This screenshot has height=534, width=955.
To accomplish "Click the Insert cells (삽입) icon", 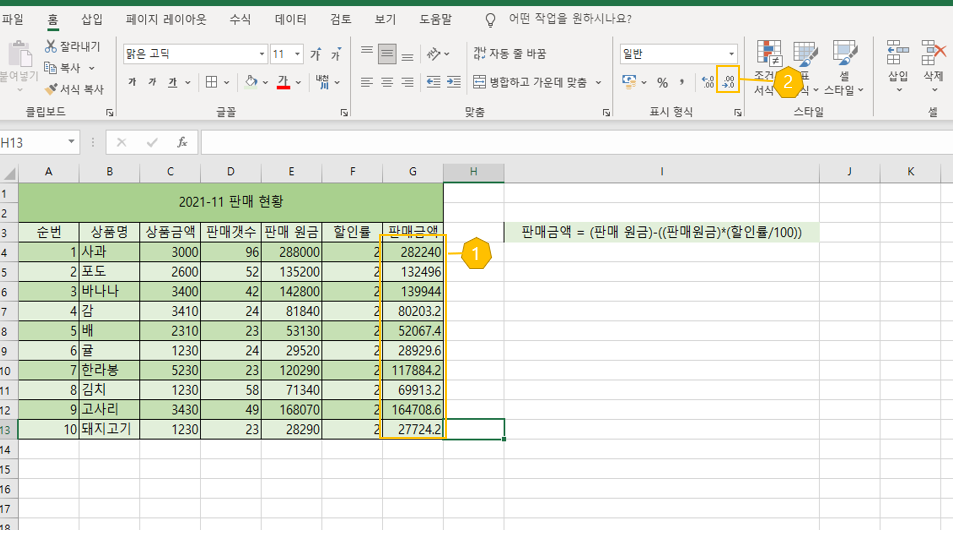I will [x=898, y=54].
